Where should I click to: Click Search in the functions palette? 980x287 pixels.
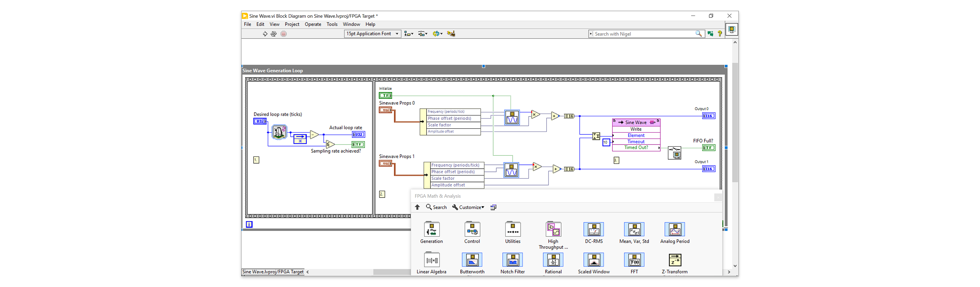click(x=436, y=207)
